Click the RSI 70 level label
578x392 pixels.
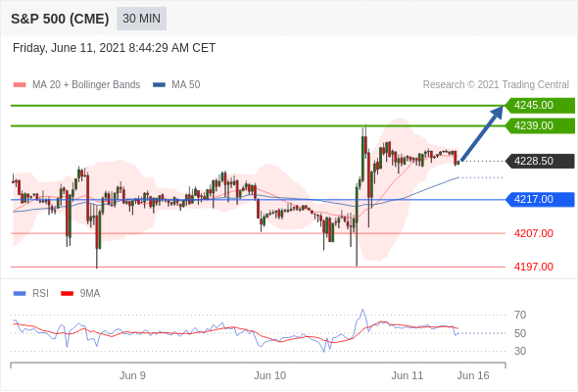[x=520, y=315]
